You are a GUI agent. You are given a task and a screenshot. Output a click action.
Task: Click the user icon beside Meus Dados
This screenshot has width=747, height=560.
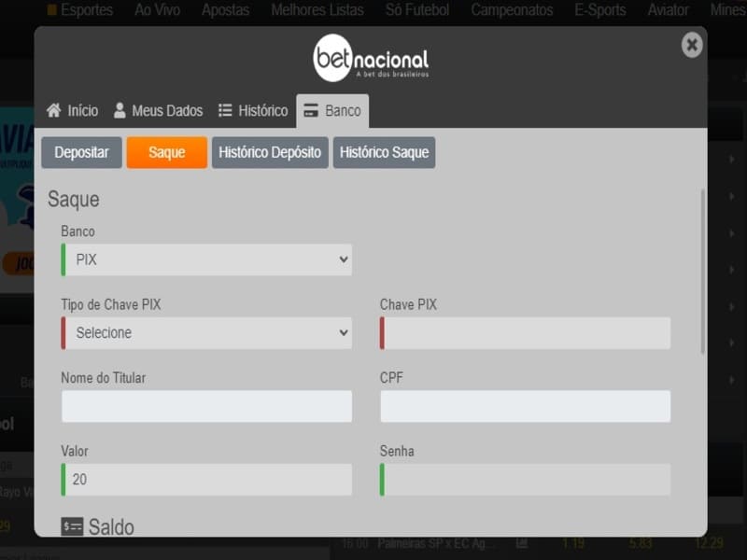tap(120, 111)
